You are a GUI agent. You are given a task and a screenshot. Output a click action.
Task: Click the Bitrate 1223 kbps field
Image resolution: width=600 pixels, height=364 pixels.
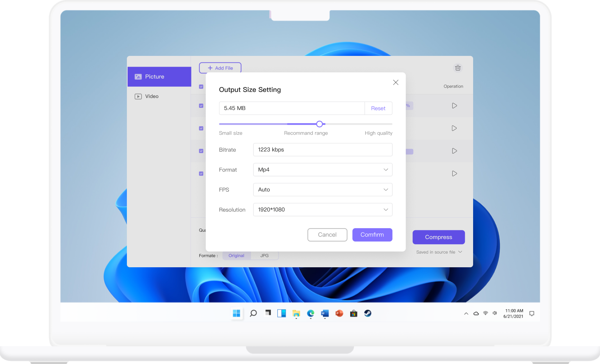point(323,149)
